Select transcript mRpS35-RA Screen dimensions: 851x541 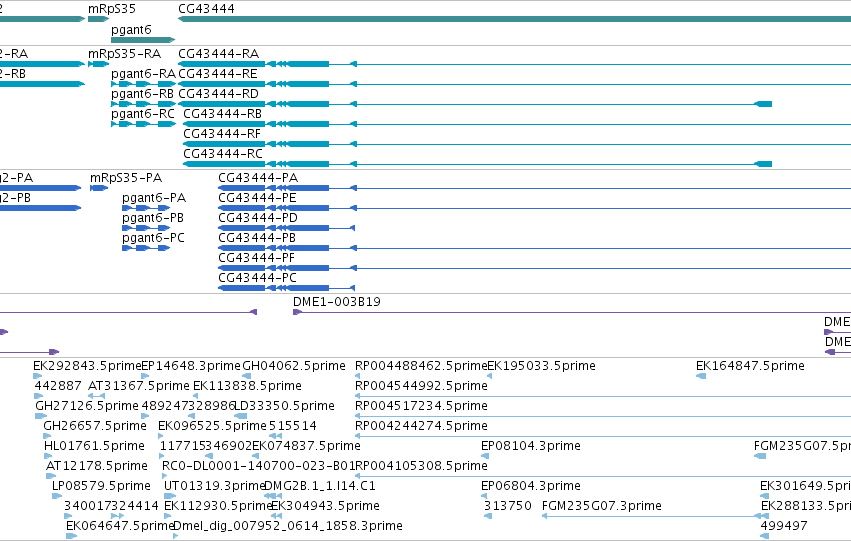click(124, 54)
